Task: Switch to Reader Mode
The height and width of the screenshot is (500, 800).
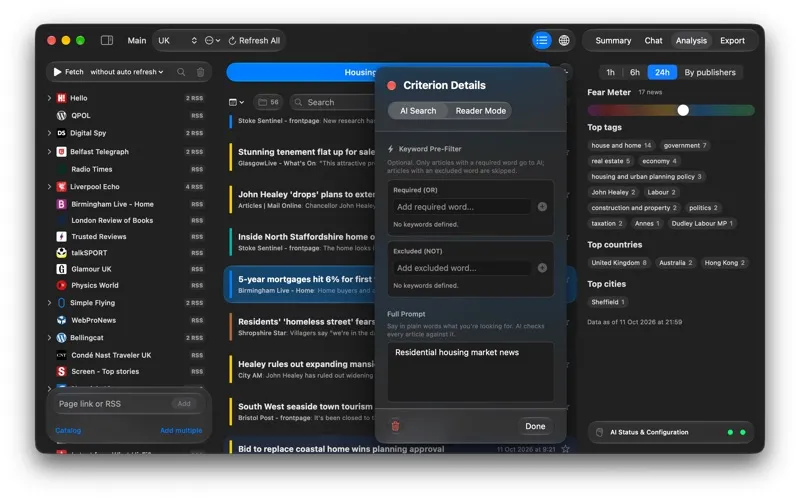Action: [x=481, y=111]
